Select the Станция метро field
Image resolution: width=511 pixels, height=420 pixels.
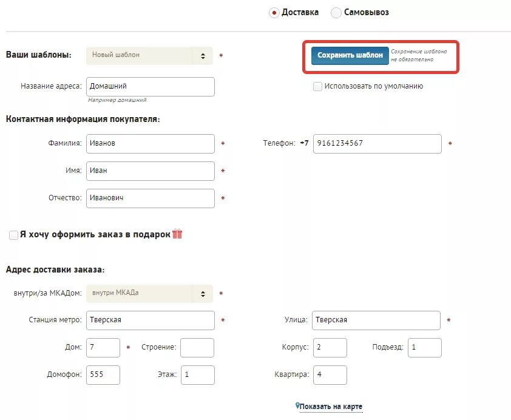coord(151,320)
